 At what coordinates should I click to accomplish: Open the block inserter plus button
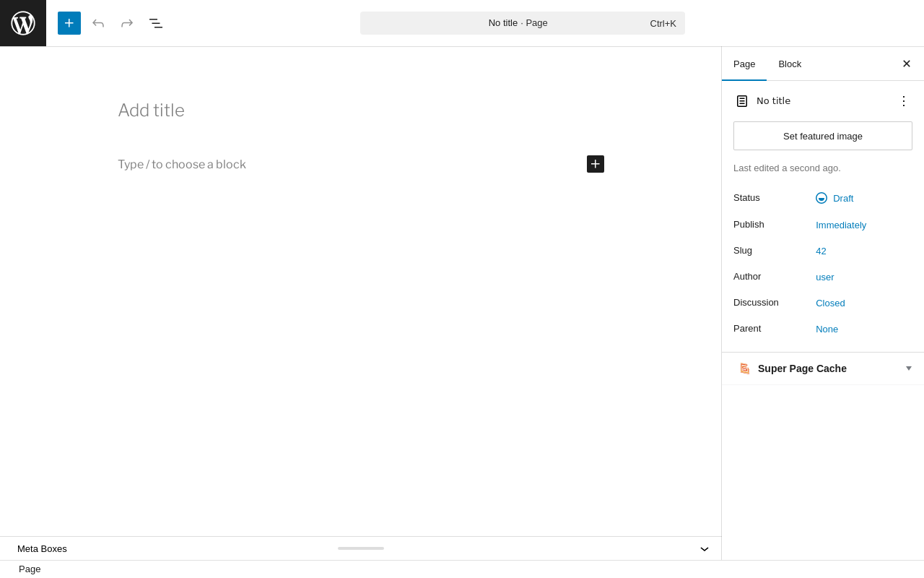[x=69, y=23]
